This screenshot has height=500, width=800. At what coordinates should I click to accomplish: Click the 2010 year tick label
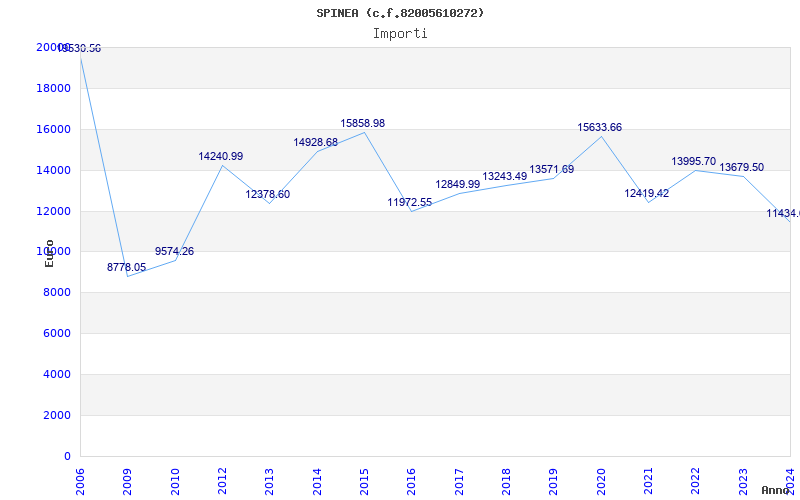[x=174, y=481]
